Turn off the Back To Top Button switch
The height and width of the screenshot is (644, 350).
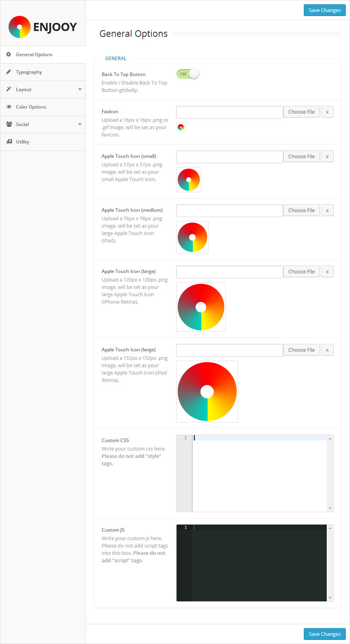click(x=188, y=74)
